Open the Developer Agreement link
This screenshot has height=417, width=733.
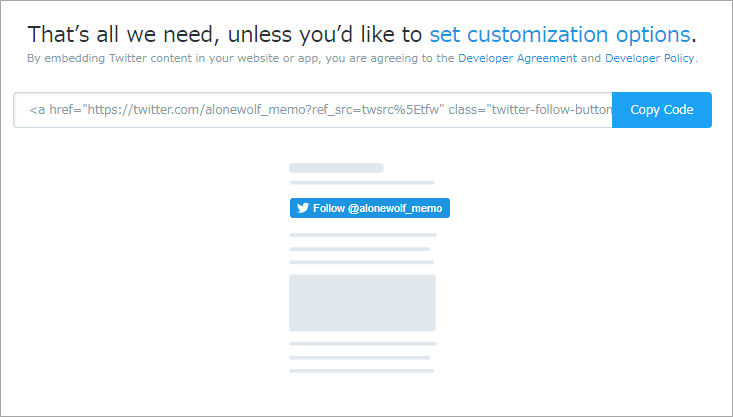517,58
